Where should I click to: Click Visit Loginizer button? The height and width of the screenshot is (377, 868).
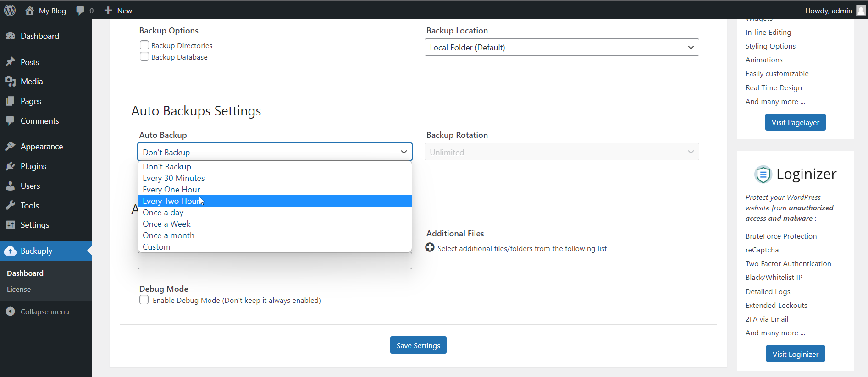click(x=795, y=354)
